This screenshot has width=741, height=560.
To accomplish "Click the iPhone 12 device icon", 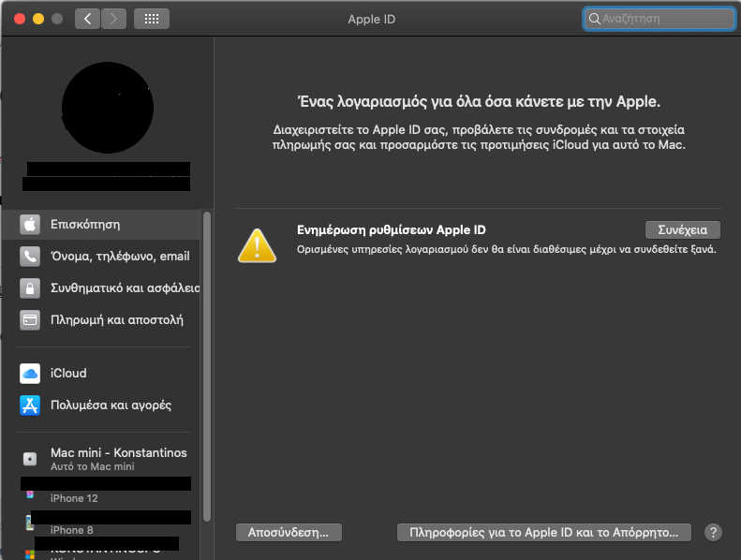I will 30,494.
